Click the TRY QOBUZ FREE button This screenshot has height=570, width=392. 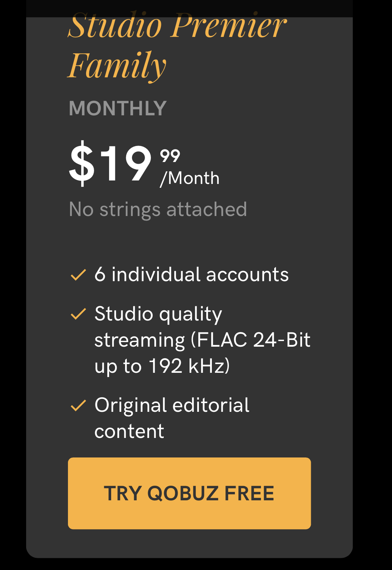[189, 493]
